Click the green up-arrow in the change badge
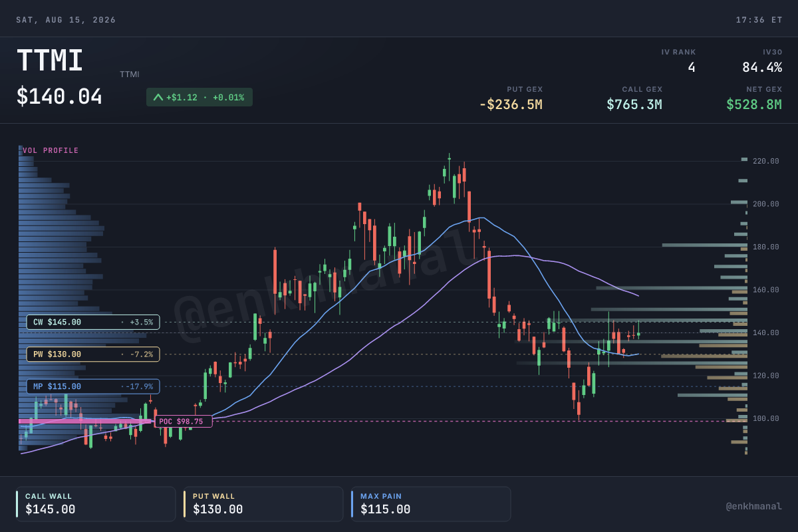 (x=158, y=97)
